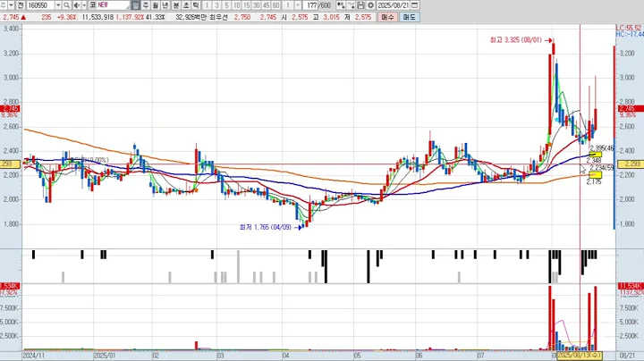Screen dimensions: 644x361
Task: Switch to tick (틱) chart period
Action: (196, 5)
